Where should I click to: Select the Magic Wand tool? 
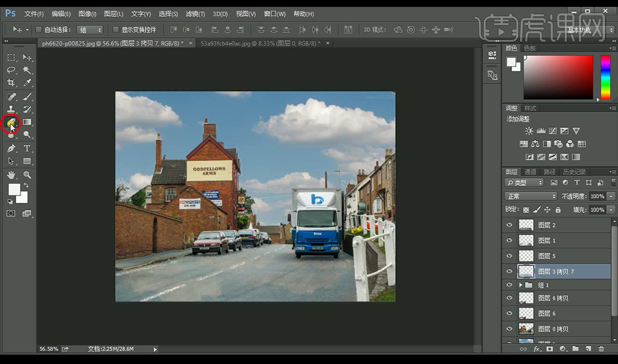(27, 70)
